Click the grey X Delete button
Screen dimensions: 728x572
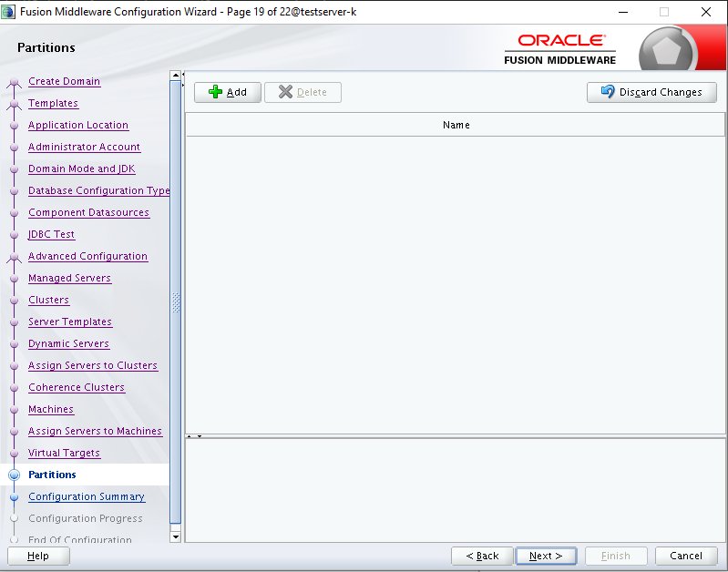302,92
